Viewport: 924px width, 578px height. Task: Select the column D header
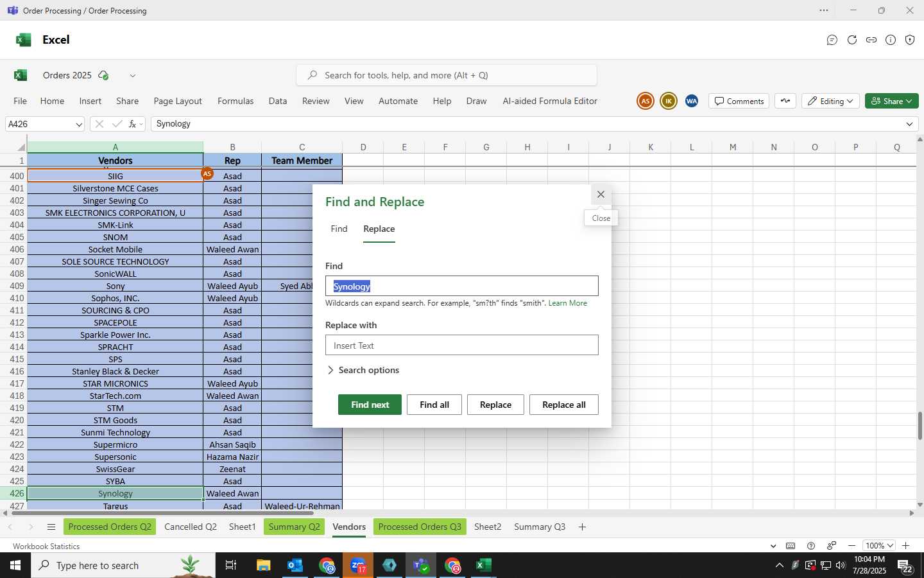coord(363,147)
